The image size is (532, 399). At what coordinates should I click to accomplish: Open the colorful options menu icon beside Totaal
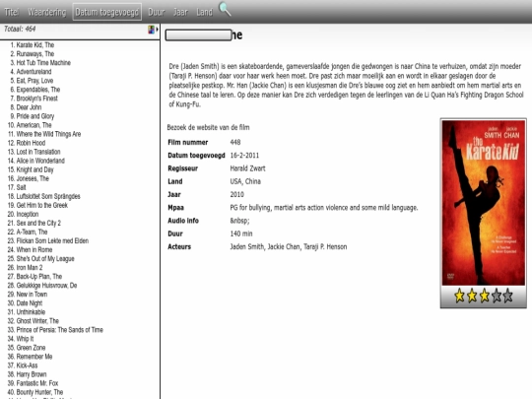[x=153, y=30]
